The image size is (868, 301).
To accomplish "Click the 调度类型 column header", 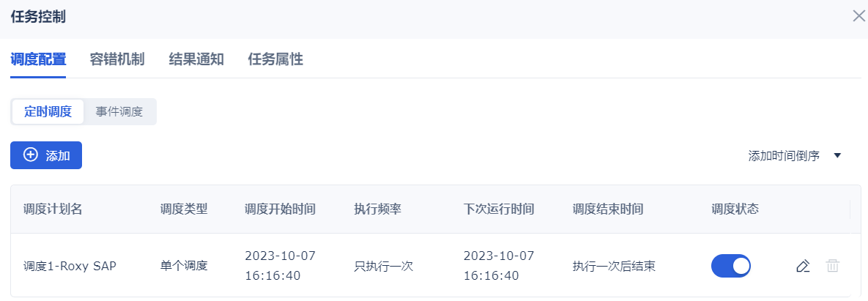I will [x=184, y=209].
